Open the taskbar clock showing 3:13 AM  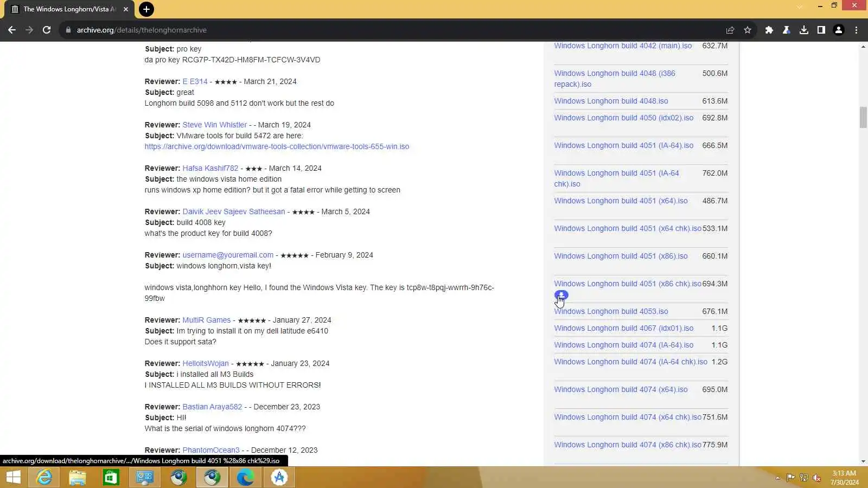pos(844,478)
